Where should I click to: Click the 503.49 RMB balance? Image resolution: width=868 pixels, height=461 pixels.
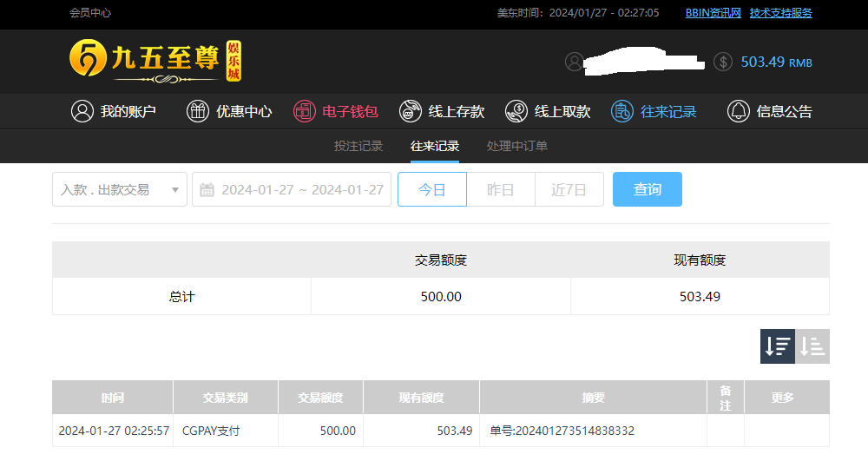(777, 62)
